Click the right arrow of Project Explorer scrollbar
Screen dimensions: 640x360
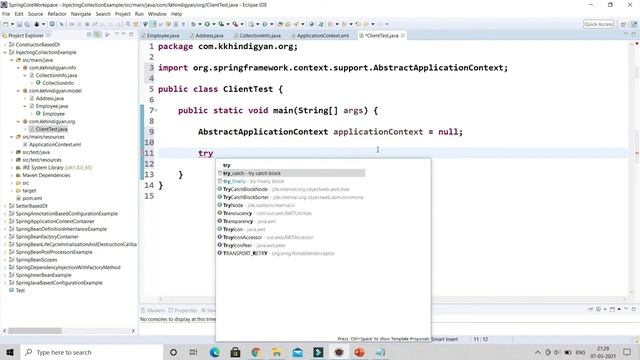tap(133, 331)
